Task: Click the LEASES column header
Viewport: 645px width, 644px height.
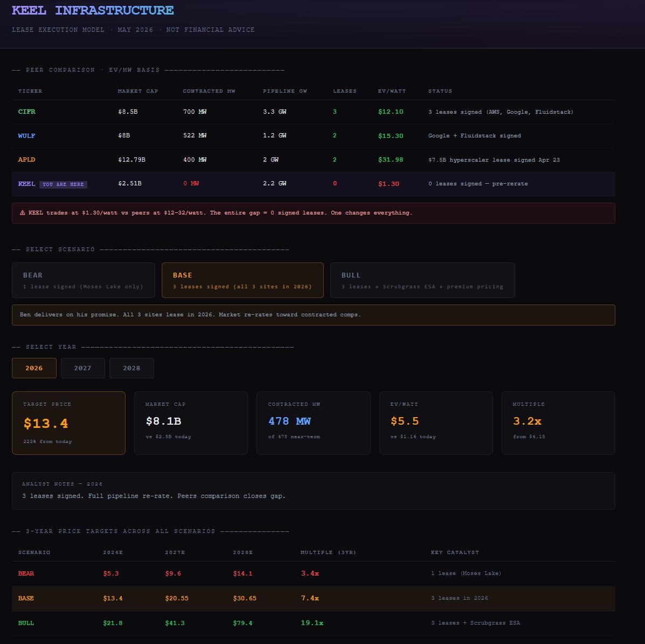Action: point(345,91)
